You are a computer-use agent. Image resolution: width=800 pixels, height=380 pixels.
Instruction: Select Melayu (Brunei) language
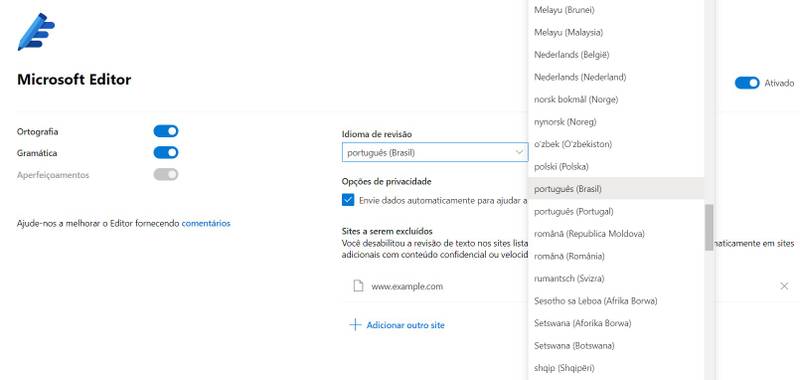616,10
